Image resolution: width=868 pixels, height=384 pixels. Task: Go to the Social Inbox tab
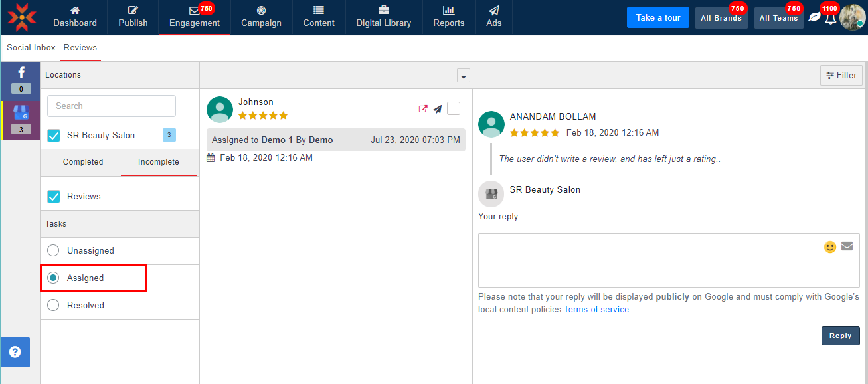pyautogui.click(x=31, y=48)
